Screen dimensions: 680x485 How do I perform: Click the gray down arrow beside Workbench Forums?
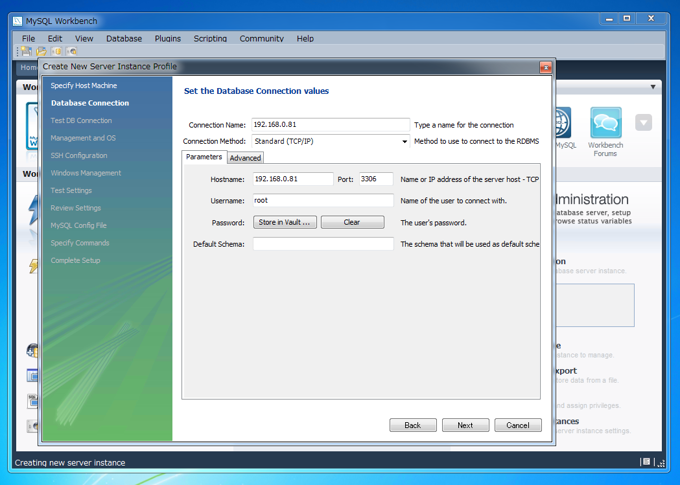point(644,122)
